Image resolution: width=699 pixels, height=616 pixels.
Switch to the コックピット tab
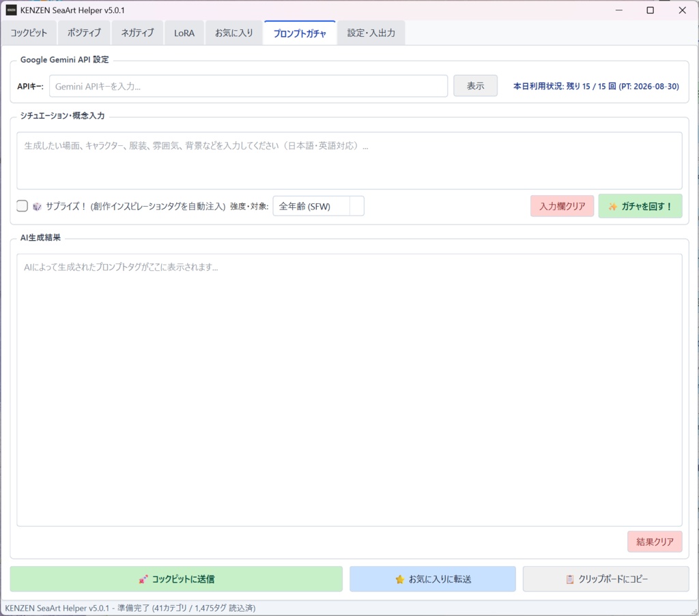click(29, 33)
